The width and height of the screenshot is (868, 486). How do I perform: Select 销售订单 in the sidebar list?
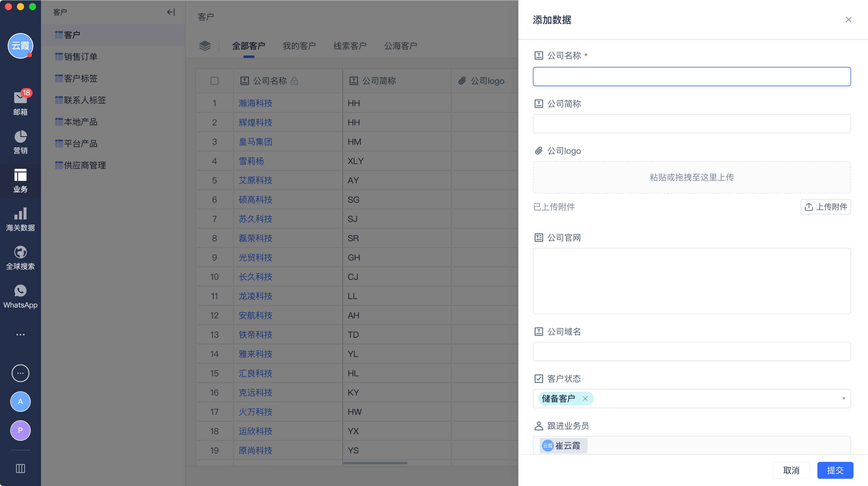(x=80, y=57)
